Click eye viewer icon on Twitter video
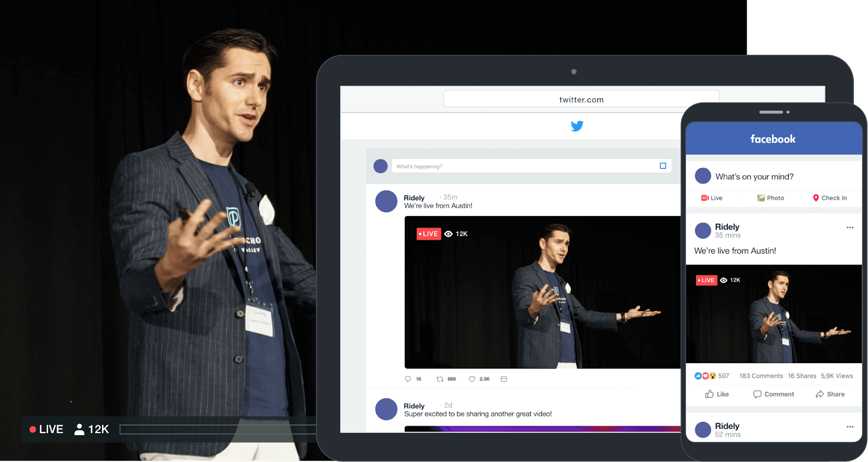This screenshot has width=868, height=462. [x=449, y=234]
